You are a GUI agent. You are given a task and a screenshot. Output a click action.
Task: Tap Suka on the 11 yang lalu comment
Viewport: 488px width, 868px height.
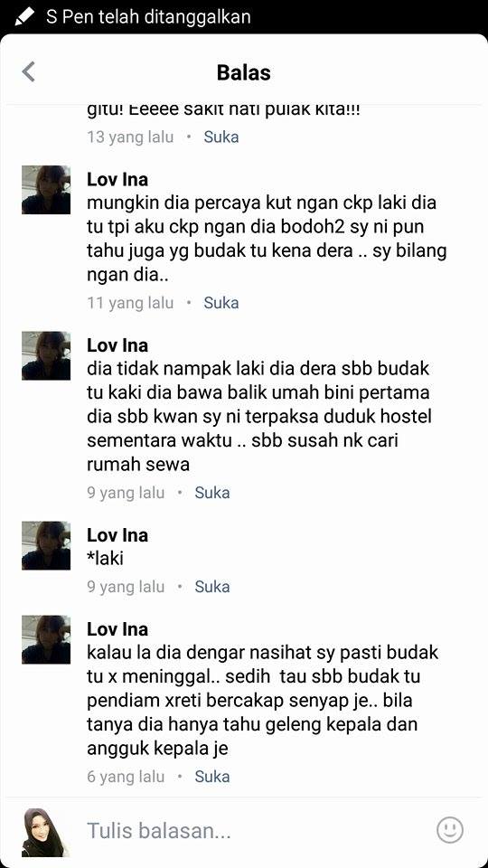tap(221, 303)
